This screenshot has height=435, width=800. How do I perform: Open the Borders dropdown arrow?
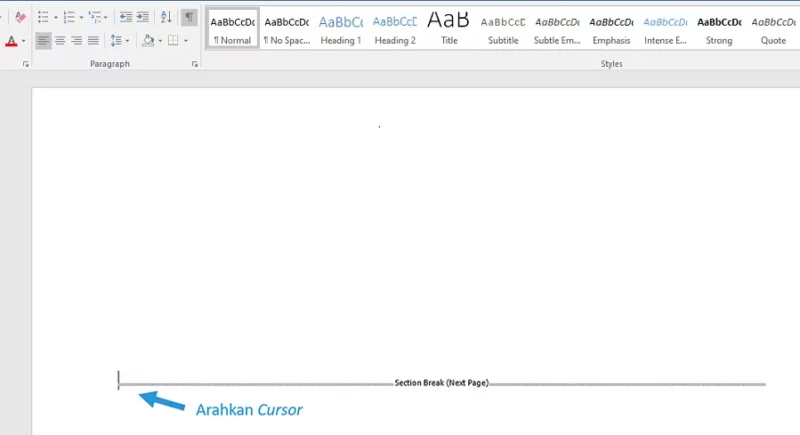(186, 41)
